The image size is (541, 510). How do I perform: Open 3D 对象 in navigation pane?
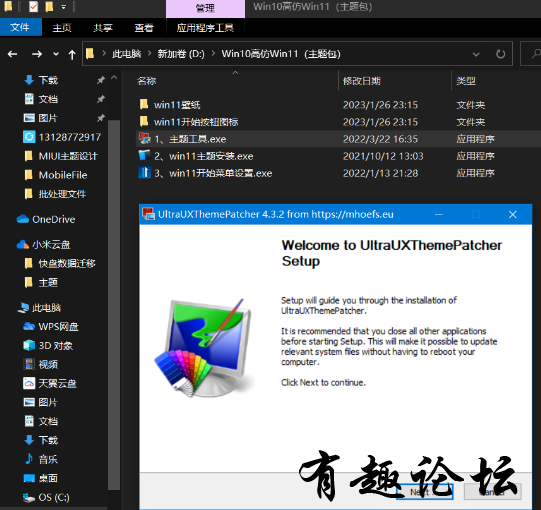pyautogui.click(x=48, y=345)
